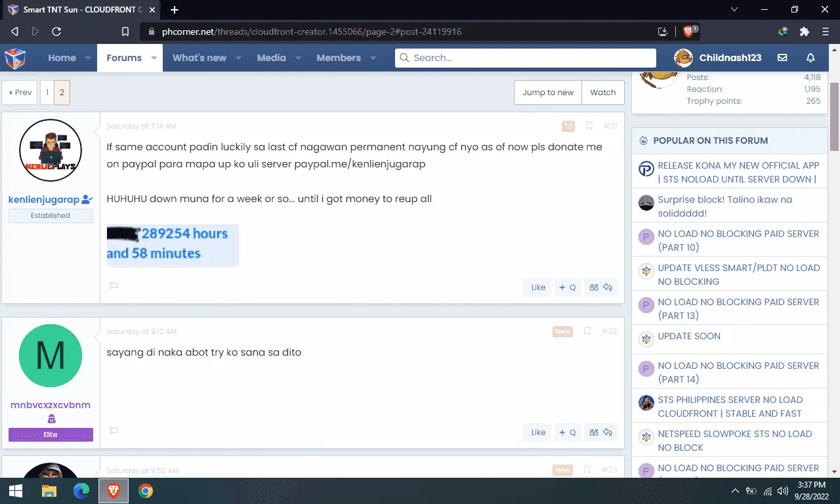Open UPDATE SOON thread link
The height and width of the screenshot is (504, 840).
click(689, 336)
